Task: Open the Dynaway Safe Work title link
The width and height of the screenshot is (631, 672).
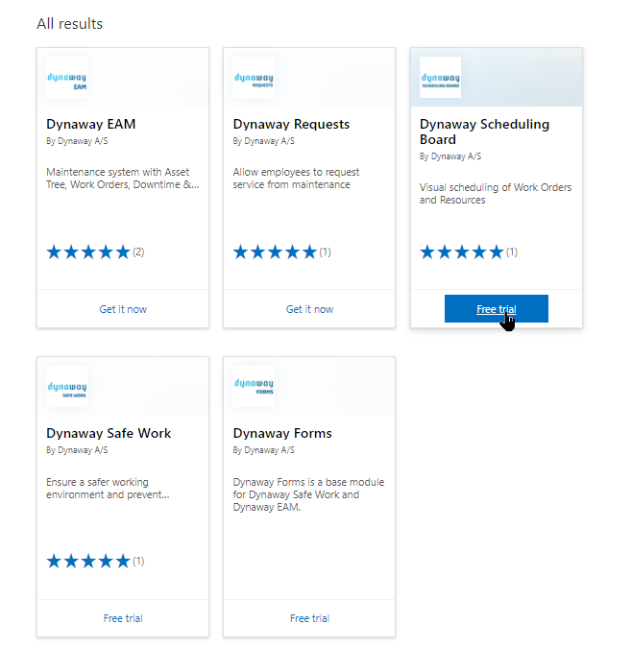Action: tap(109, 434)
